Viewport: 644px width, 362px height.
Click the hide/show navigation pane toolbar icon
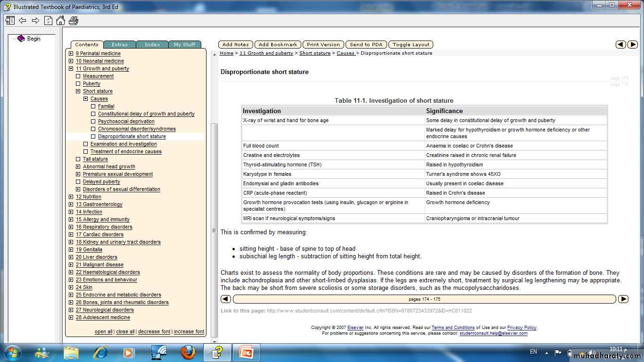(x=10, y=20)
